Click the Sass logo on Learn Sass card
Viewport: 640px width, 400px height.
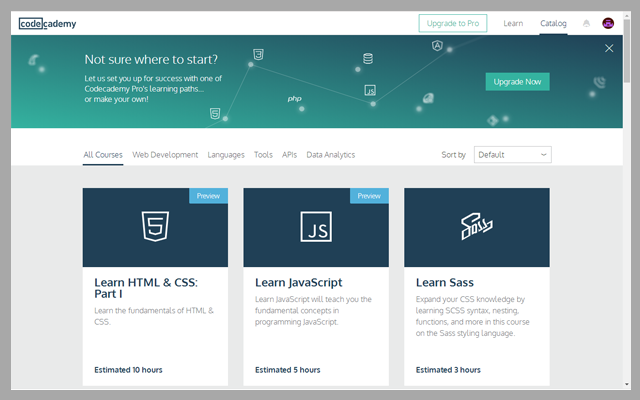pyautogui.click(x=477, y=226)
